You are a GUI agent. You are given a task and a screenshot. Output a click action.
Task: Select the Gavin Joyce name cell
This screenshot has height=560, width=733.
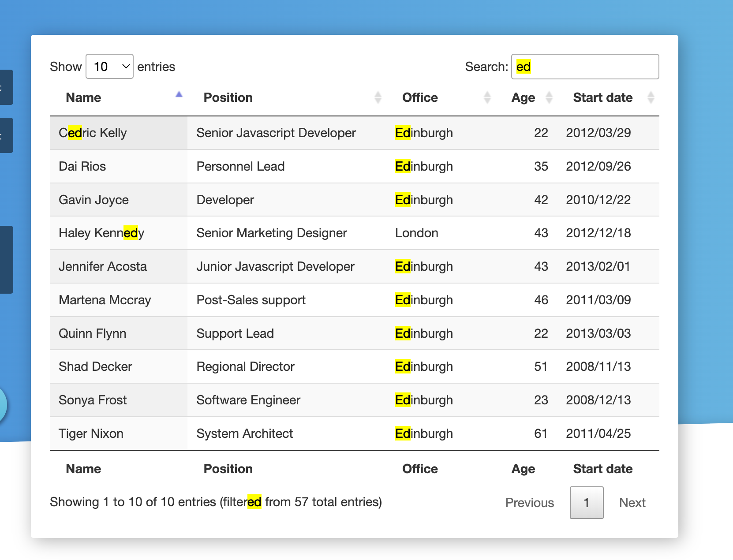tap(119, 200)
